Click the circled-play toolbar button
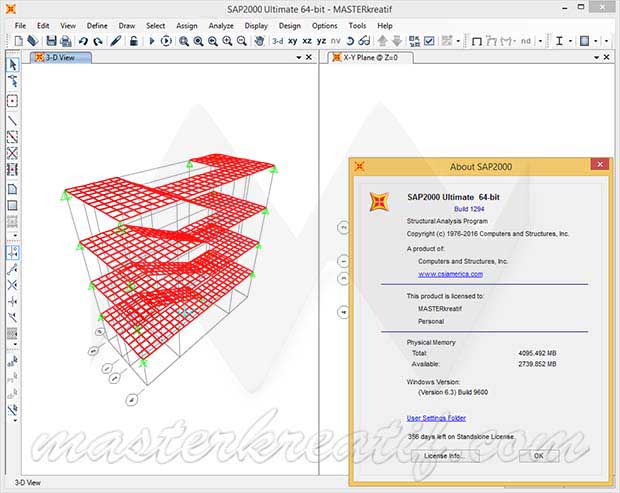This screenshot has width=620, height=493. click(166, 41)
